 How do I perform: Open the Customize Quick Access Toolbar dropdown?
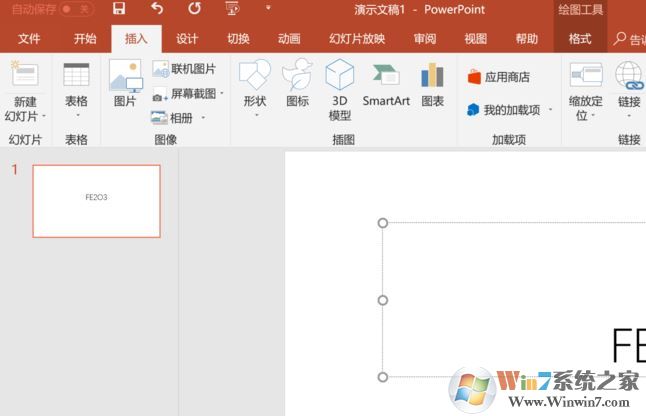click(268, 8)
